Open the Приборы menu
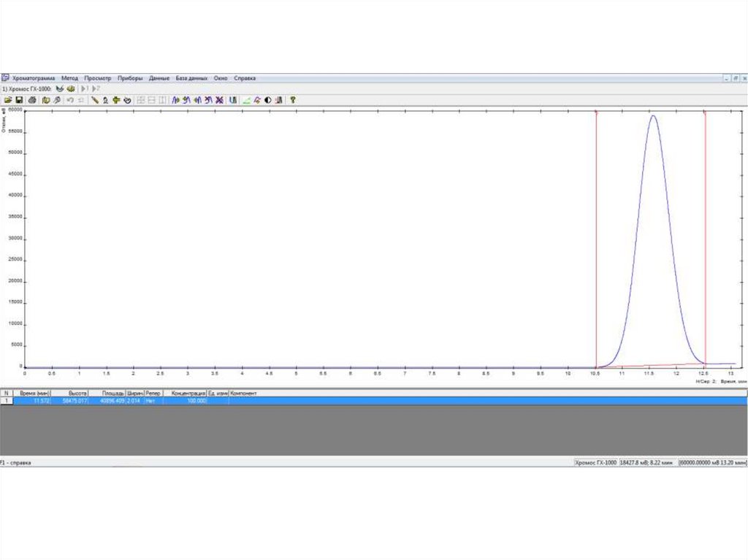The width and height of the screenshot is (748, 560). click(130, 78)
